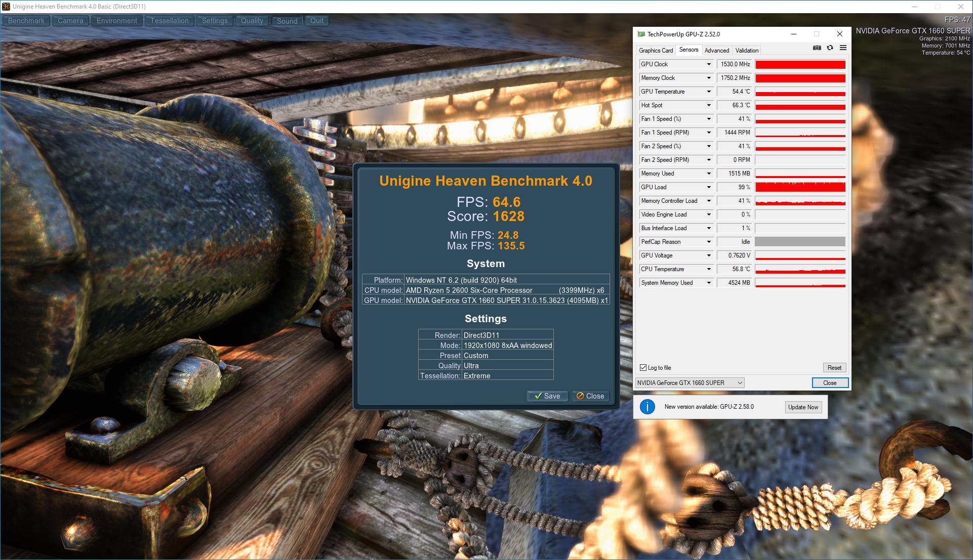973x560 pixels.
Task: Click the blue info icon in update notice
Action: 647,407
